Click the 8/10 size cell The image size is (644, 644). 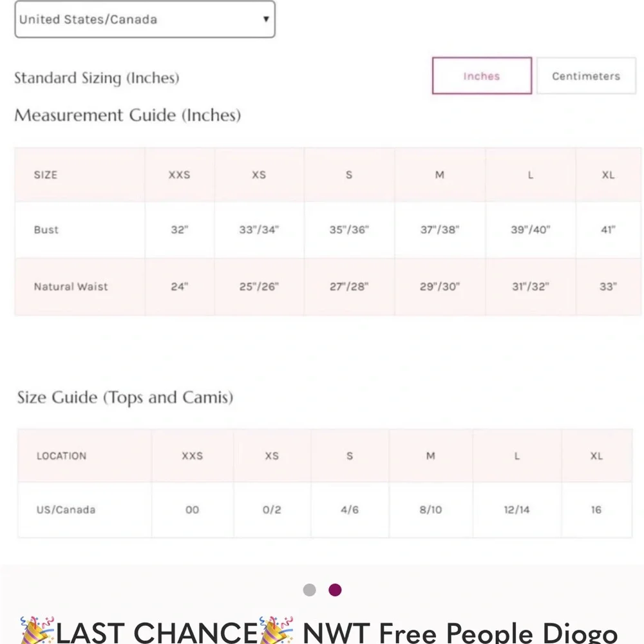pos(431,509)
